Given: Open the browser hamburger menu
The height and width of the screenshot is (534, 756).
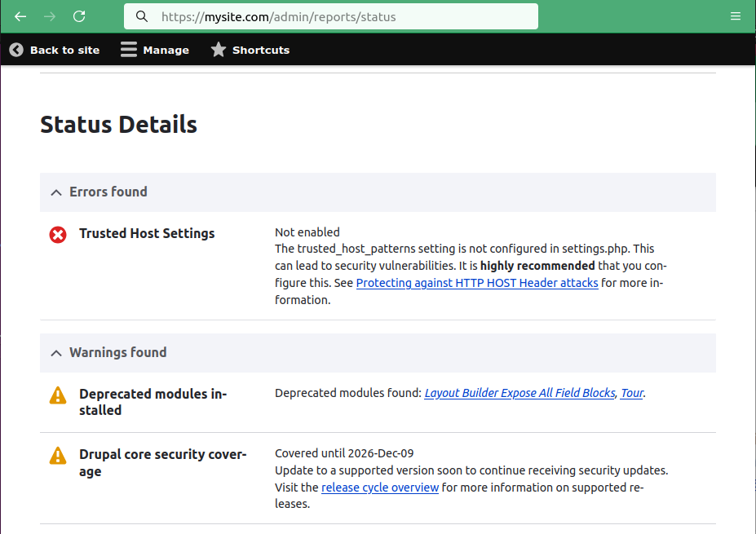Looking at the screenshot, I should pyautogui.click(x=736, y=16).
